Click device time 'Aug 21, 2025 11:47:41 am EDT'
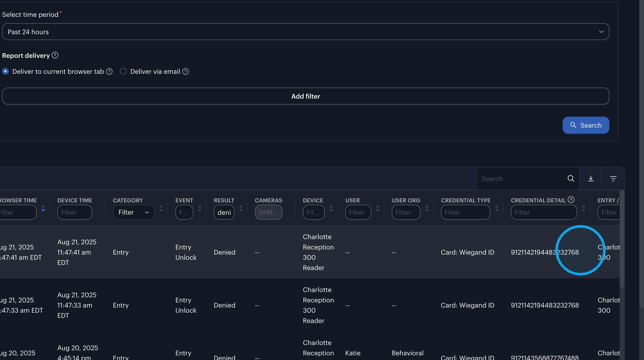The image size is (644, 360). pyautogui.click(x=77, y=252)
